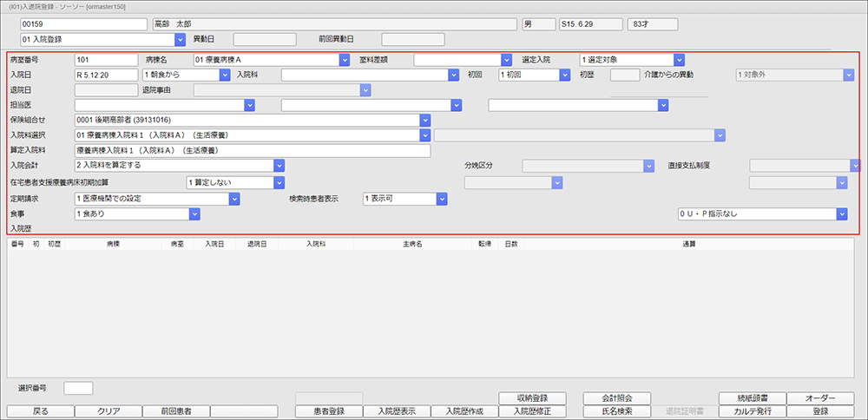Click the 入院日 date field
Screen dimensions: 868x420
pyautogui.click(x=107, y=75)
